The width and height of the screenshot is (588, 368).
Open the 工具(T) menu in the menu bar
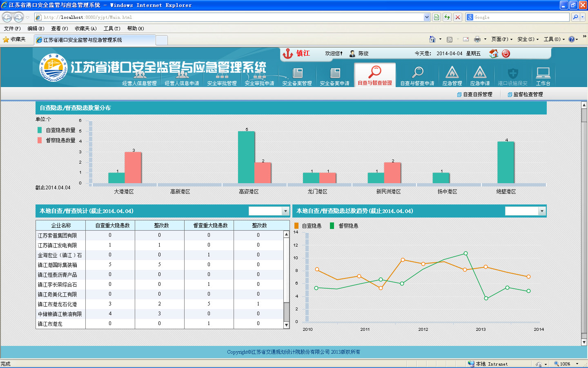click(x=111, y=29)
